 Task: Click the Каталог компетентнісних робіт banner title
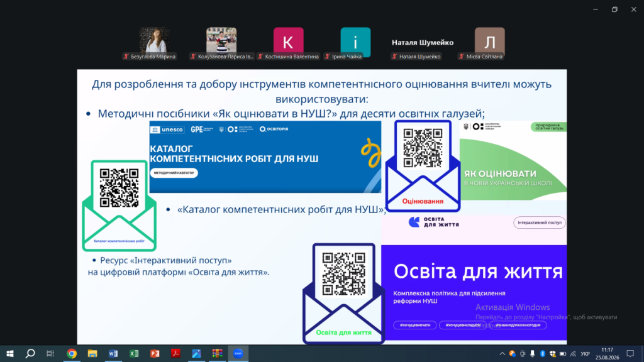[234, 154]
